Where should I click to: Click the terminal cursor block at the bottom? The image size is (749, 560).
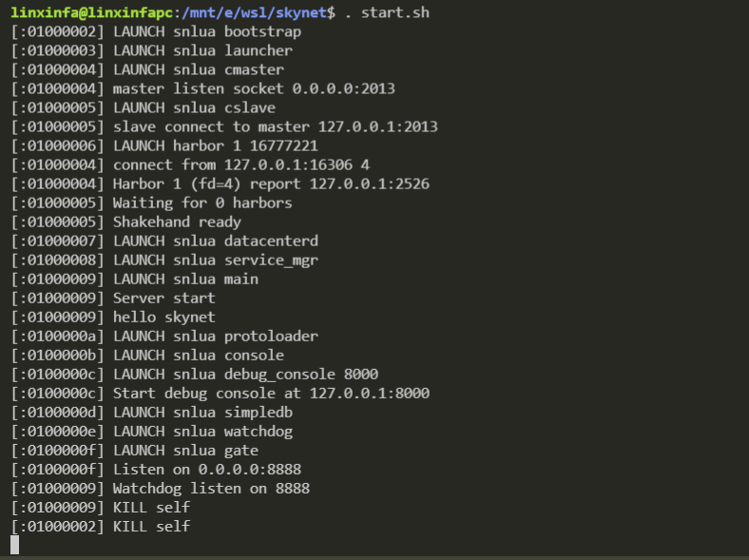click(14, 545)
